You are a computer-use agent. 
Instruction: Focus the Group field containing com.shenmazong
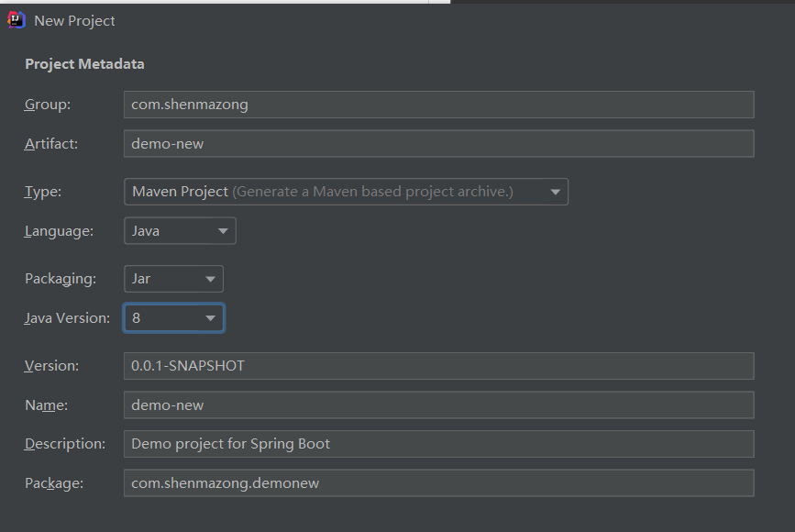(439, 105)
